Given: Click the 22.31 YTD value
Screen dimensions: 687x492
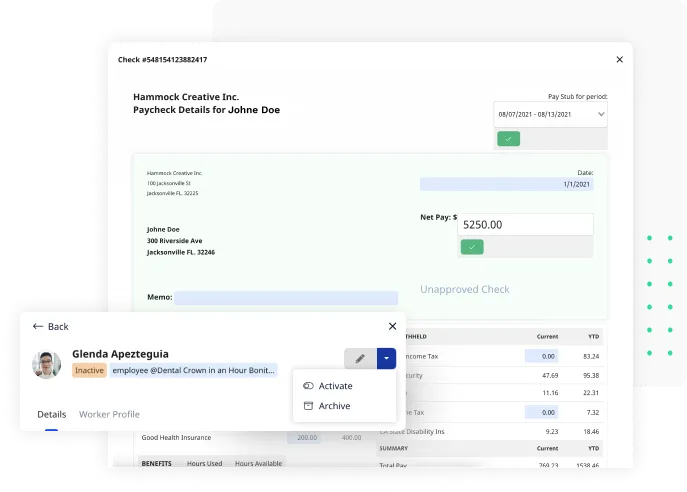Looking at the screenshot, I should click(x=591, y=393).
